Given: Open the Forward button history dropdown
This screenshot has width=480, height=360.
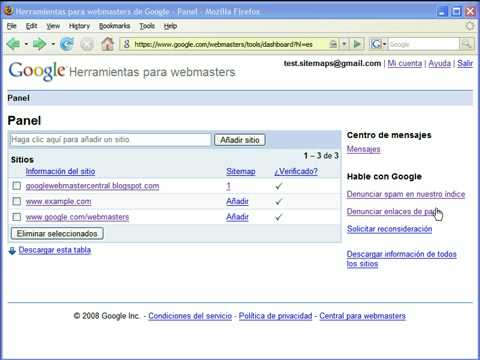Looking at the screenshot, I should pos(53,44).
